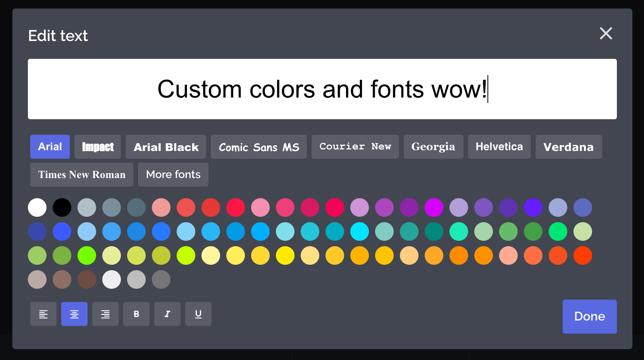Image resolution: width=644 pixels, height=360 pixels.
Task: Toggle bold text formatting
Action: 136,314
